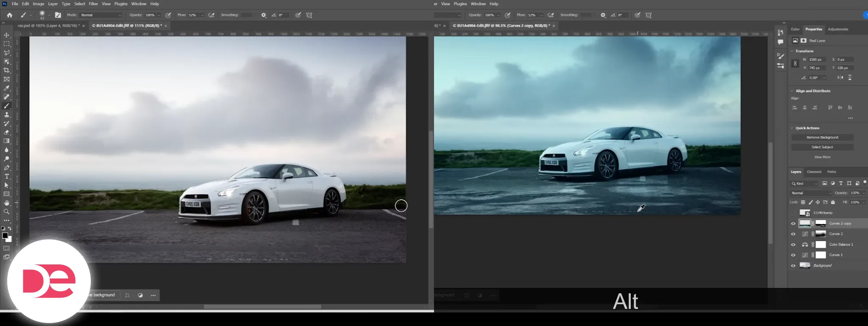Viewport: 868px width, 326px height.
Task: Show the 11140-bump layer
Action: tap(793, 213)
